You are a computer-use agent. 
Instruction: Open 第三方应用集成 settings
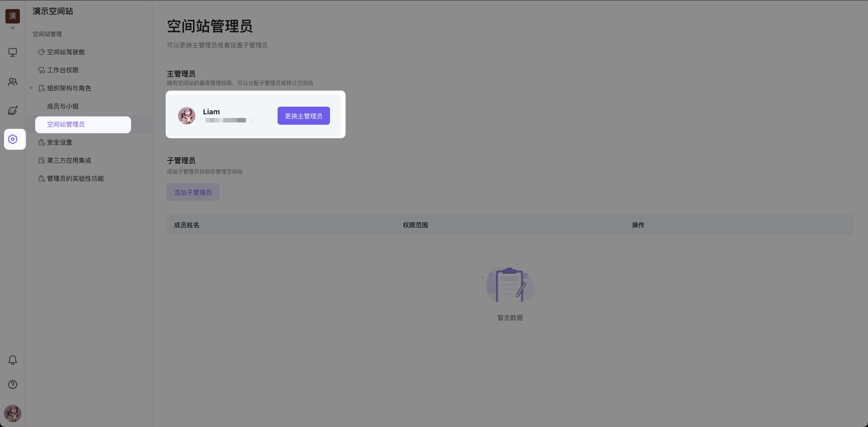point(69,160)
